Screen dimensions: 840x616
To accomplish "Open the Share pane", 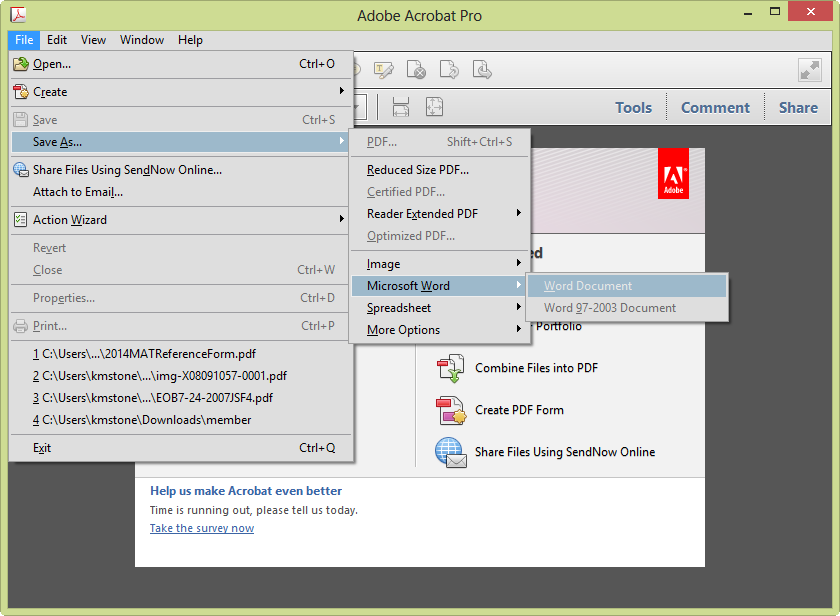I will pos(798,108).
